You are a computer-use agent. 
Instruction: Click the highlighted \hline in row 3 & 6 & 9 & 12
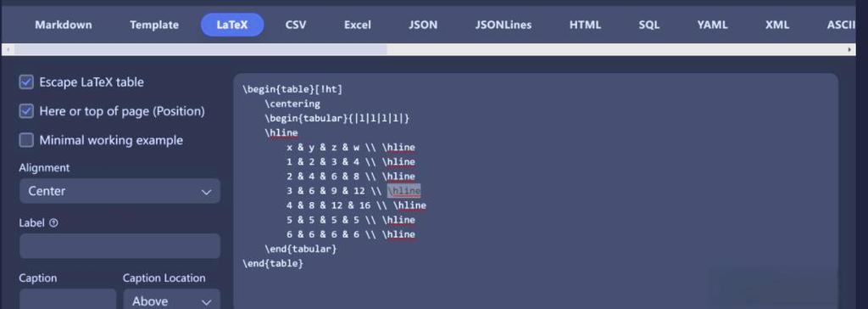click(404, 191)
